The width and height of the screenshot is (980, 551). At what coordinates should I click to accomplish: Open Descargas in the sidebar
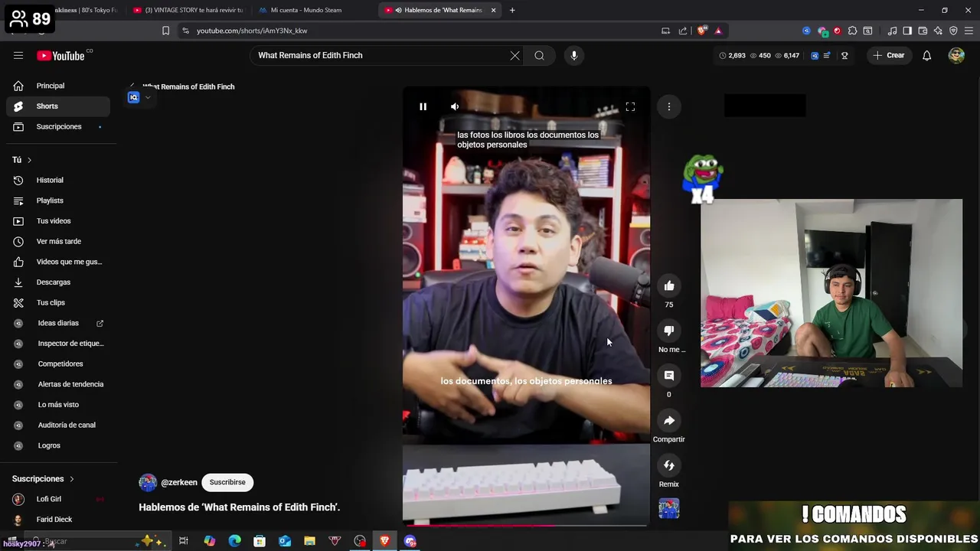58,282
